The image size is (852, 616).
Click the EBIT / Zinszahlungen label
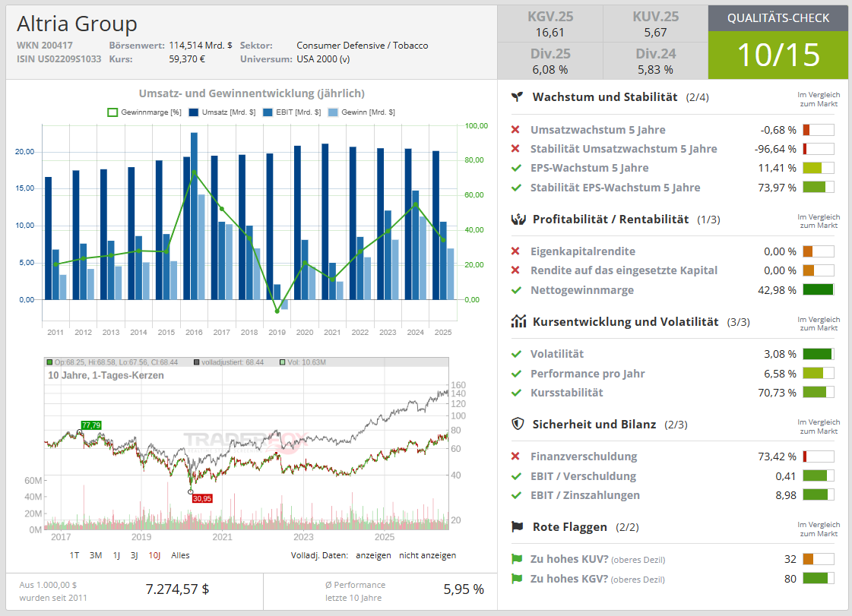(585, 495)
